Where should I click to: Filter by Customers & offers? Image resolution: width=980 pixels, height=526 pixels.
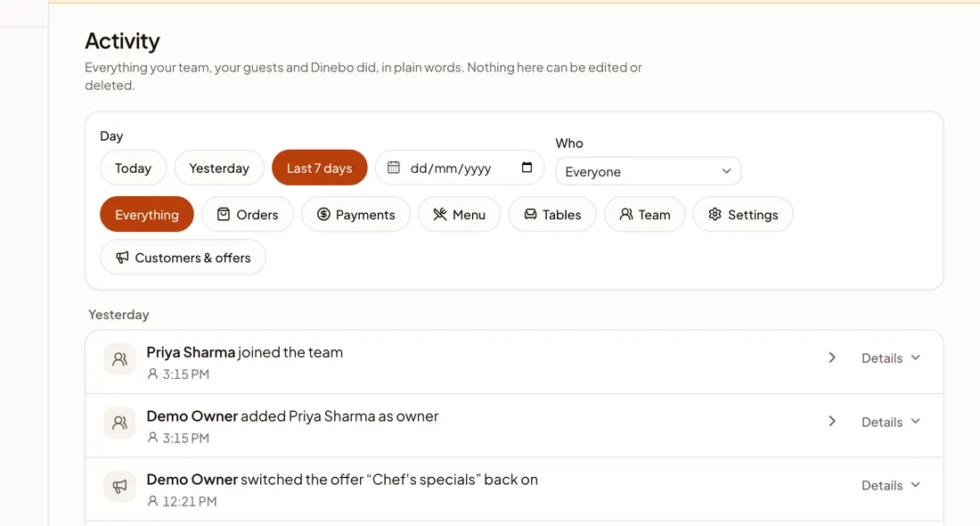pos(184,258)
